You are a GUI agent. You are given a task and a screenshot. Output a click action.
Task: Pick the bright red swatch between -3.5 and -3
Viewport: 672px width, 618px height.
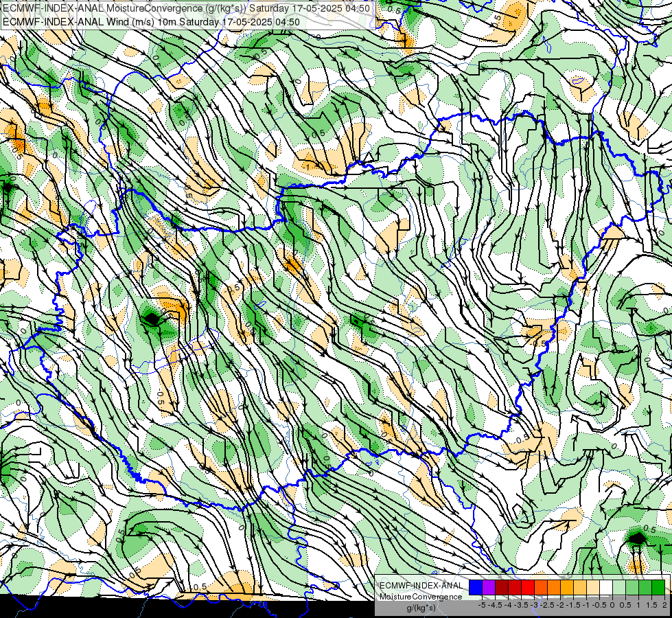[x=528, y=587]
